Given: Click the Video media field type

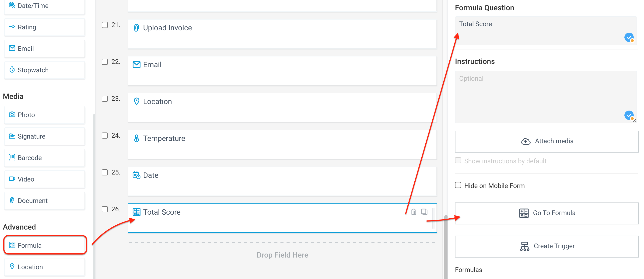Looking at the screenshot, I should pyautogui.click(x=45, y=179).
